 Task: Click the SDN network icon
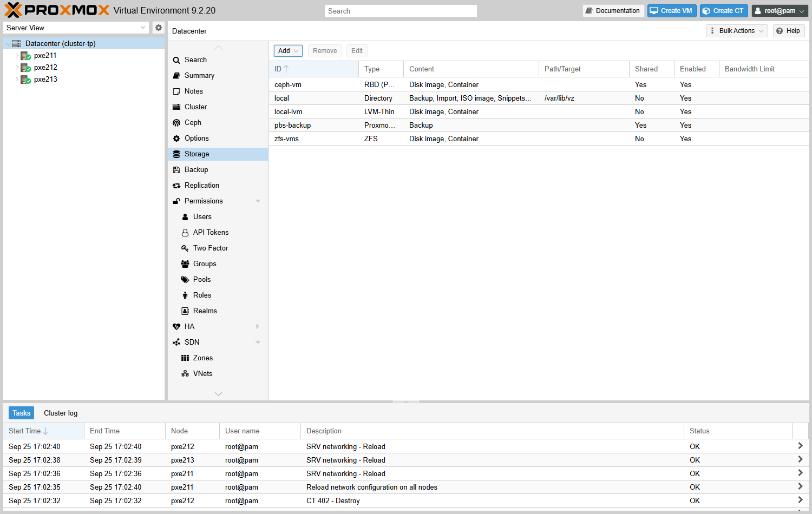pyautogui.click(x=176, y=342)
